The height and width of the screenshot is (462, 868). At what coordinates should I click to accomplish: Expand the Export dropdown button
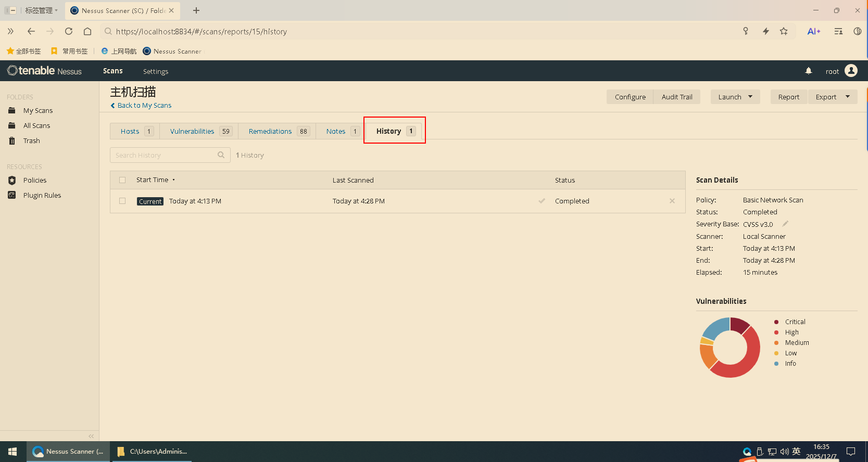click(x=832, y=97)
